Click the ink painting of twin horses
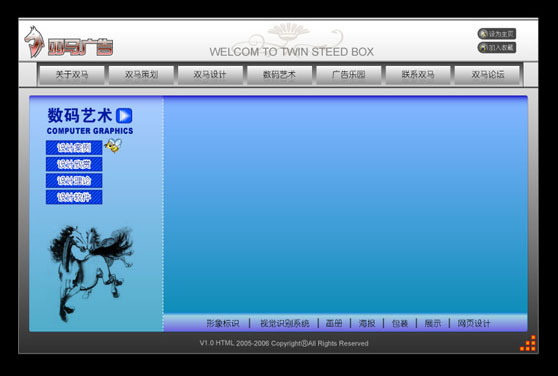The height and width of the screenshot is (376, 558). [91, 272]
